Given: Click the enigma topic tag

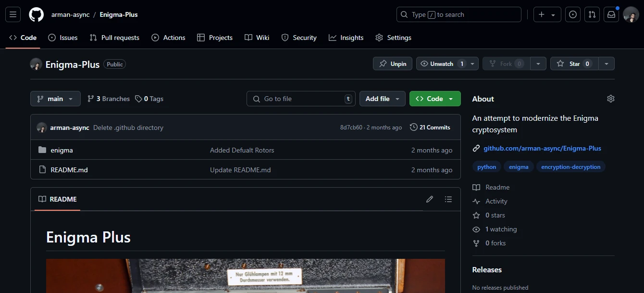Looking at the screenshot, I should pos(519,167).
